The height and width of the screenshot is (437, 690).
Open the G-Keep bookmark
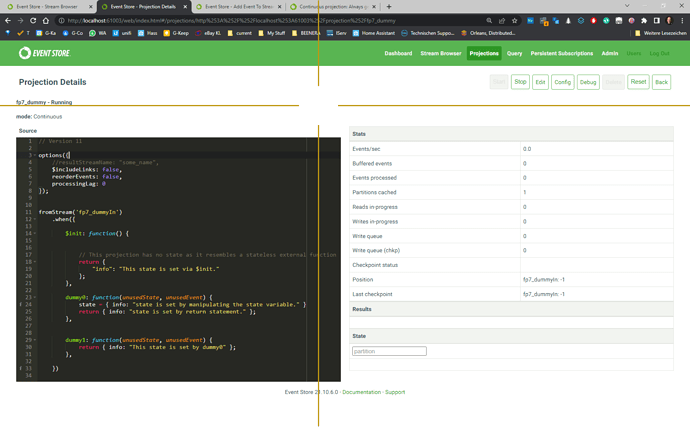coord(176,33)
